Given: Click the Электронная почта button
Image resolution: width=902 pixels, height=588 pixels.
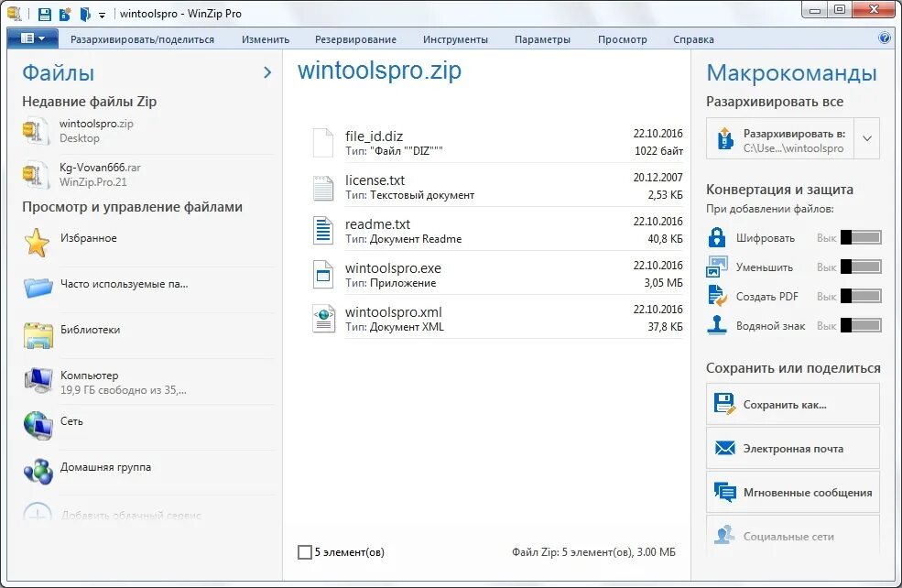Looking at the screenshot, I should pyautogui.click(x=793, y=448).
